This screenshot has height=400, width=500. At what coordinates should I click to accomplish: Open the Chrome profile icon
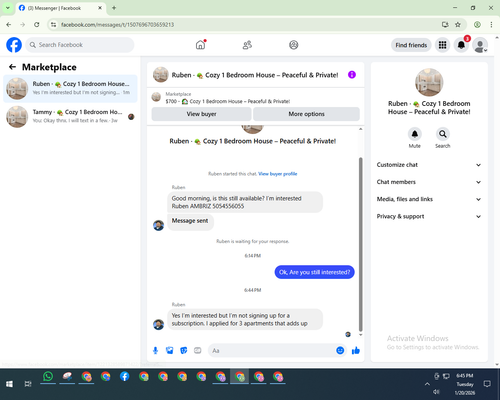477,25
